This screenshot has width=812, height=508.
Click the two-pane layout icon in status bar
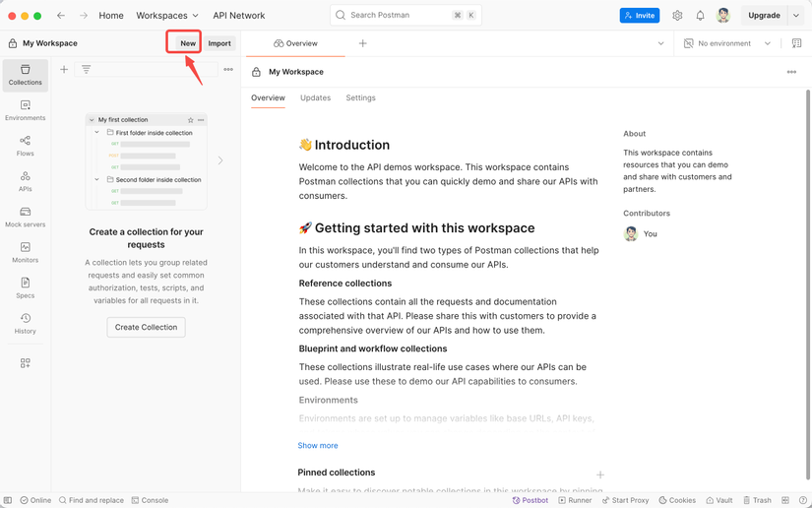coord(785,500)
